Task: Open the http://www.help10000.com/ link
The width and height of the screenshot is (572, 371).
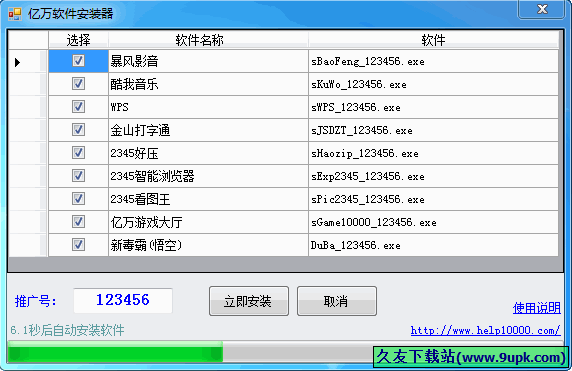Action: coord(486,330)
